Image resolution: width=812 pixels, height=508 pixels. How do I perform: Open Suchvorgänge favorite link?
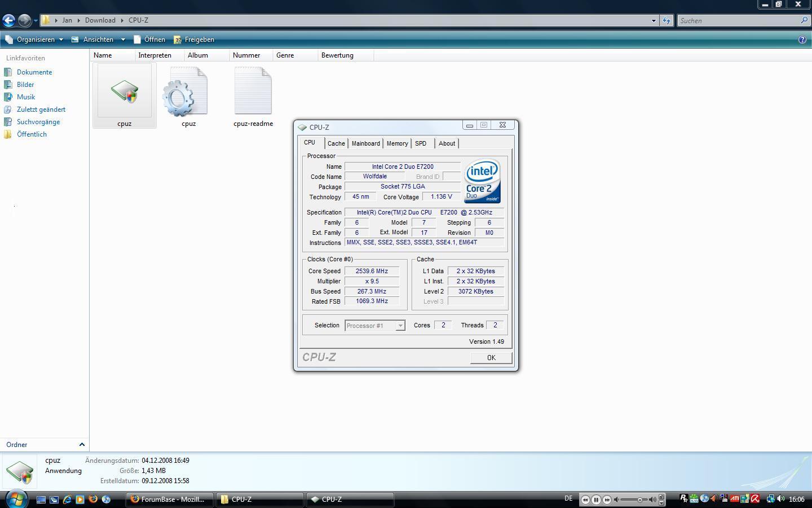click(x=38, y=122)
